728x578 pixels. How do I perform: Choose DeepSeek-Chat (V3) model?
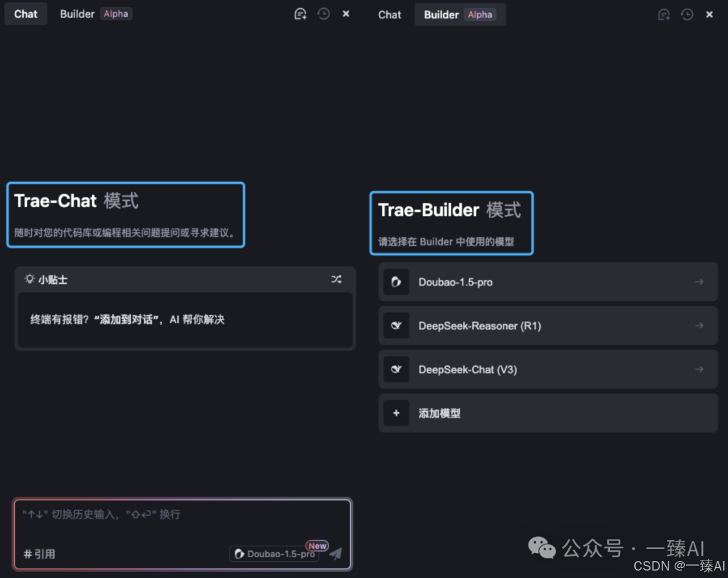[548, 370]
